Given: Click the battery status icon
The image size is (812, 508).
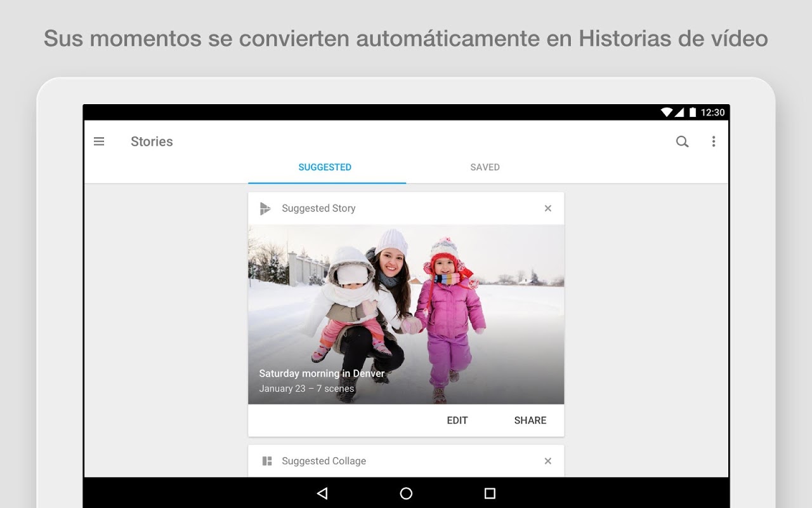Looking at the screenshot, I should (693, 112).
